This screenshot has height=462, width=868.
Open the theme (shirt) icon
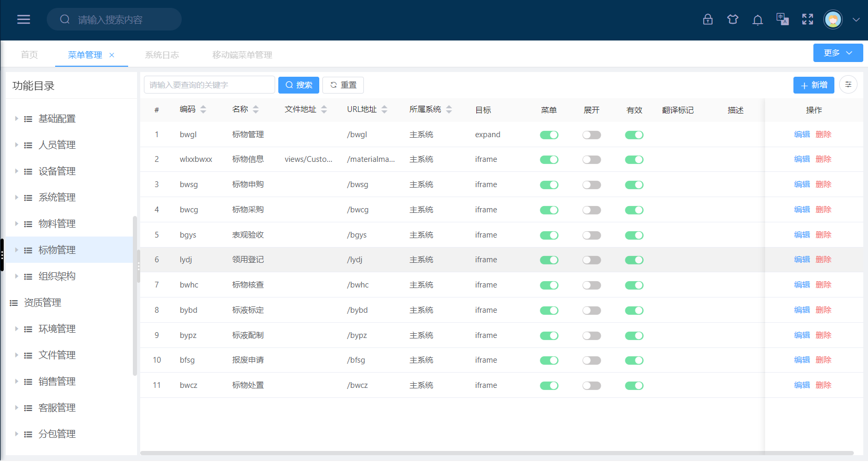click(x=733, y=19)
